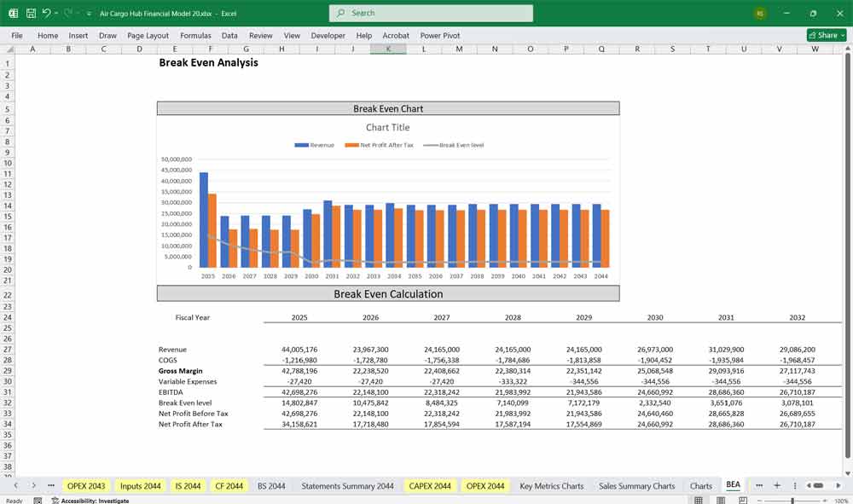The image size is (853, 504).
Task: Click the Add new sheet plus icon
Action: 777,485
